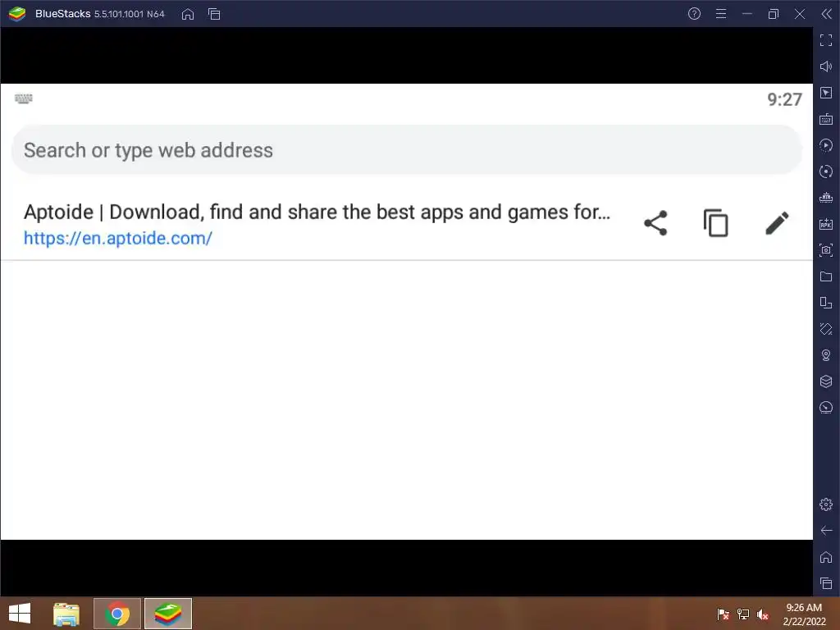Minimize the BlueStacks window
840x630 pixels.
coord(747,14)
